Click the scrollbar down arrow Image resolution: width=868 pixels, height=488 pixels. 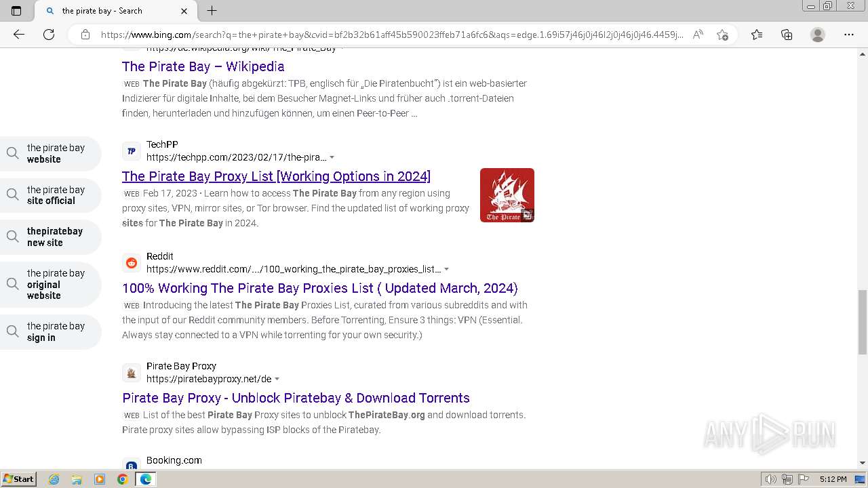click(x=863, y=463)
